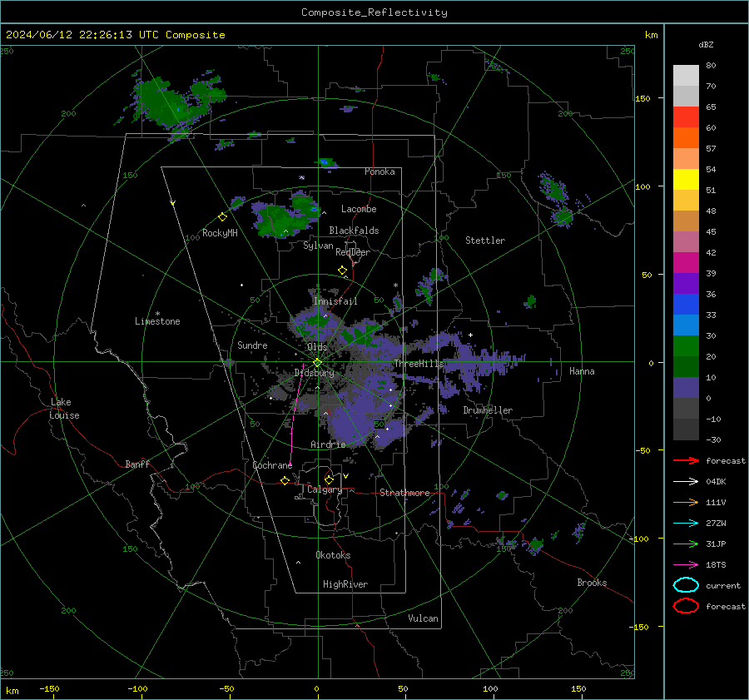Click the Calgary city label
749x700 pixels.
point(325,489)
